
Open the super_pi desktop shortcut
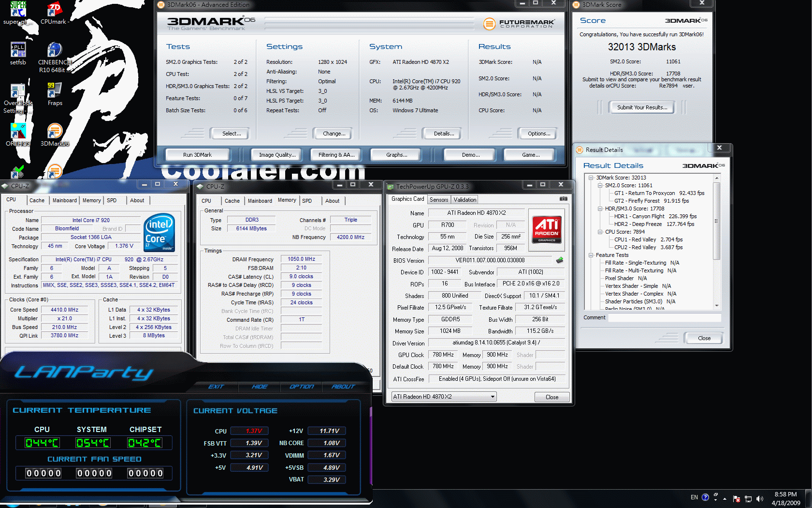18,13
